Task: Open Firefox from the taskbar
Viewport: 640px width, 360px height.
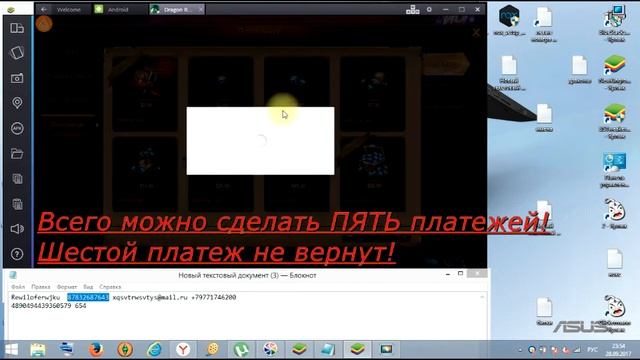Action: (96, 349)
